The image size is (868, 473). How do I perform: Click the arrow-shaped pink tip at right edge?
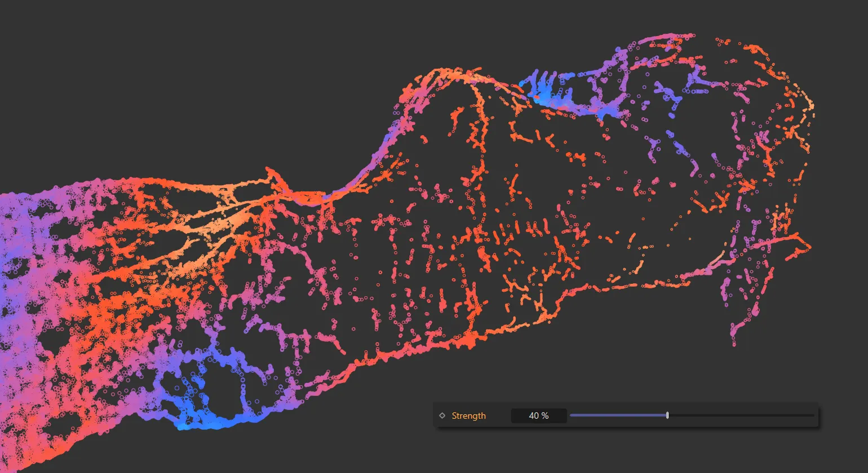(x=806, y=247)
